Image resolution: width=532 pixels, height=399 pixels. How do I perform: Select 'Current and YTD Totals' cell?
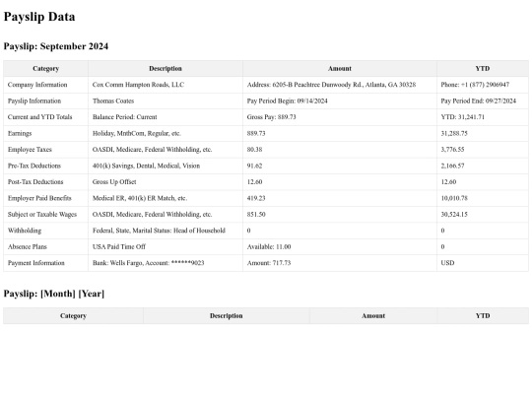[x=45, y=117]
